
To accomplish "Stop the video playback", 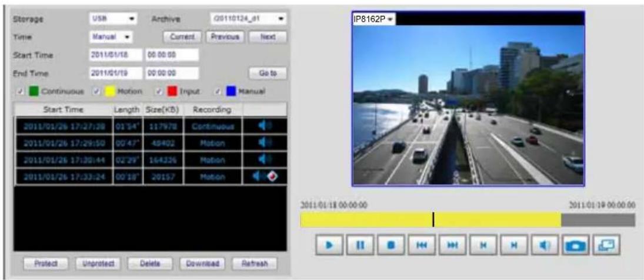I will point(391,245).
